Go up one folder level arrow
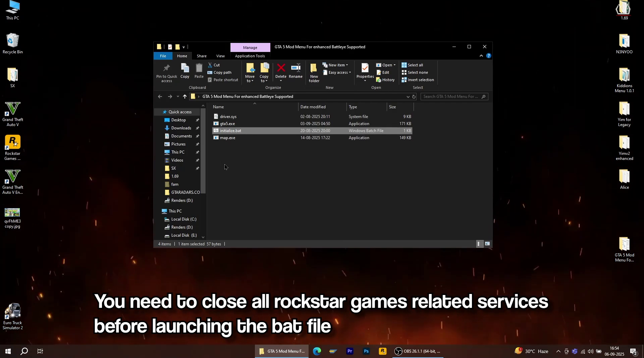 coord(185,97)
